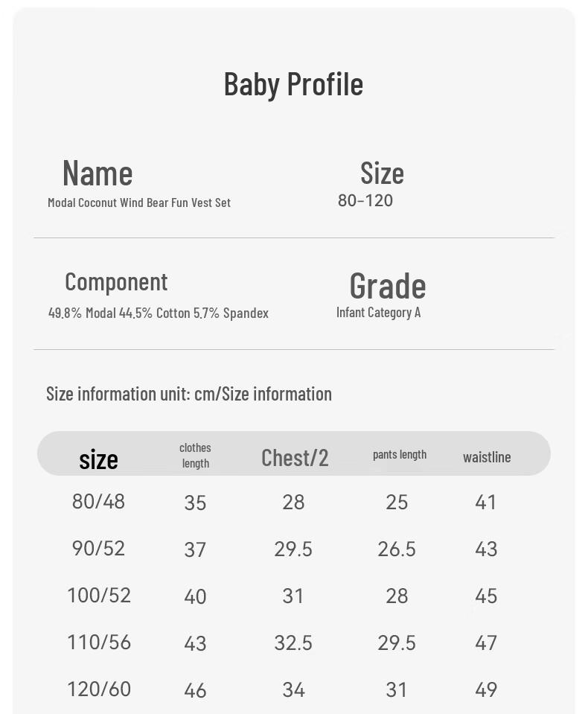Click the Infant Category A grade text
Viewport: 588px width, 714px height.
(378, 313)
